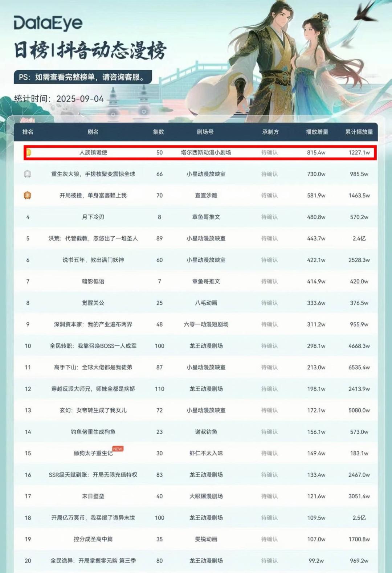Click the 累计播放量 column header
The height and width of the screenshot is (573, 392).
click(x=359, y=132)
